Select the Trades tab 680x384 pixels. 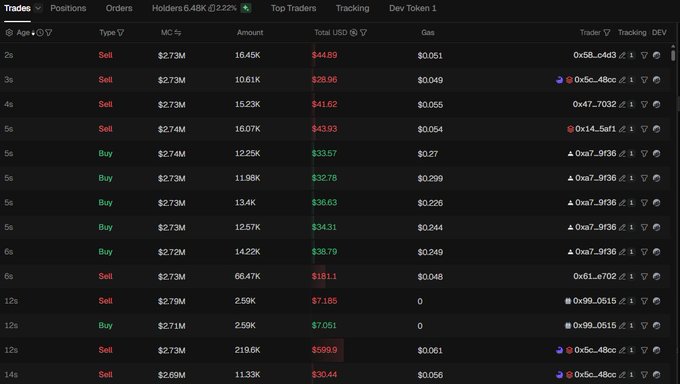(17, 8)
